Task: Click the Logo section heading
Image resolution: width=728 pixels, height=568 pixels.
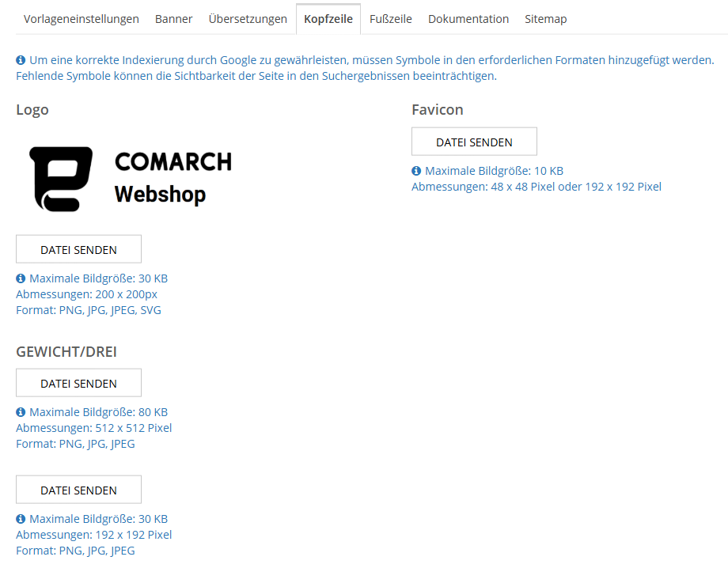Action: [x=32, y=110]
